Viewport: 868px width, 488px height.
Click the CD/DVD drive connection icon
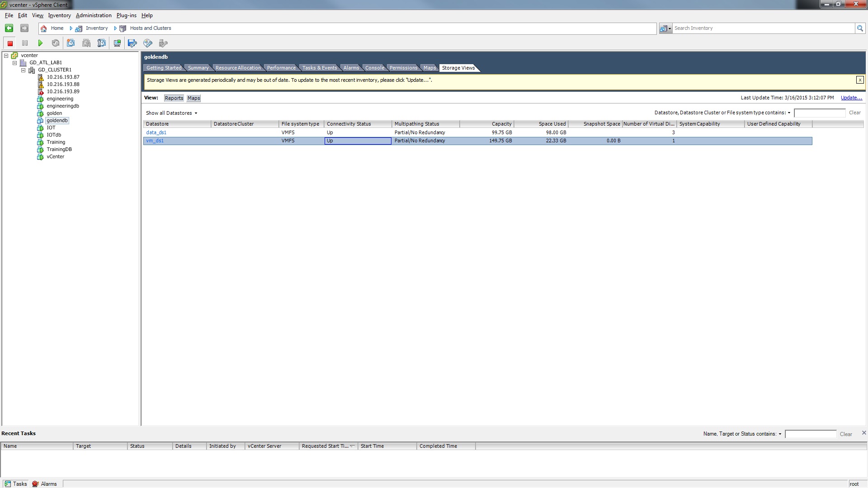tap(148, 43)
